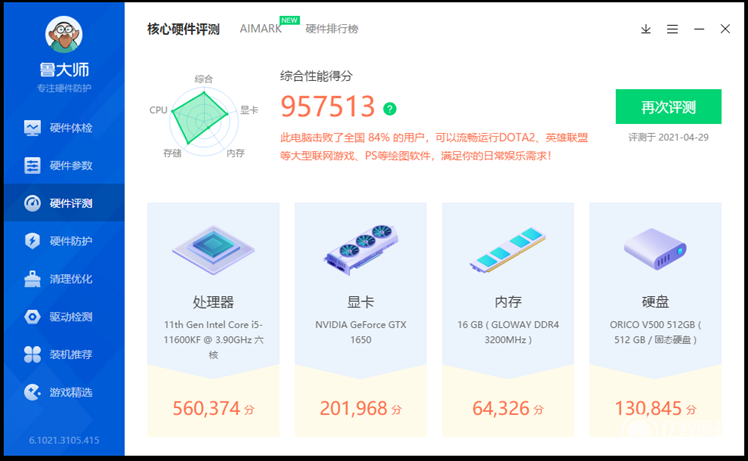
Task: Click the 内存 card title
Action: 508,302
